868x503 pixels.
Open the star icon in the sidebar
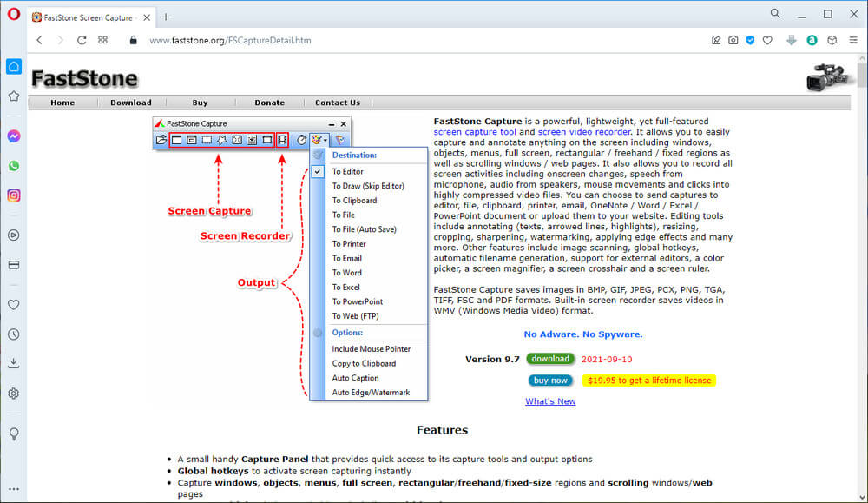(x=14, y=96)
